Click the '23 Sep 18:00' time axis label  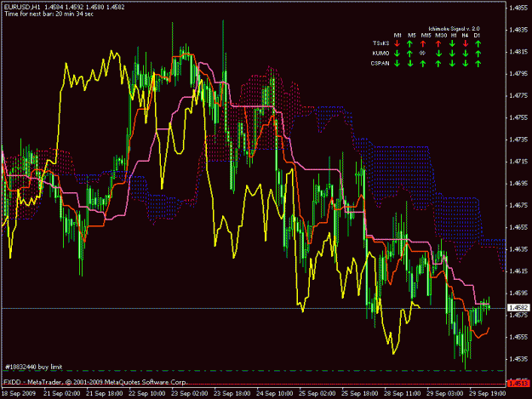pos(232,393)
